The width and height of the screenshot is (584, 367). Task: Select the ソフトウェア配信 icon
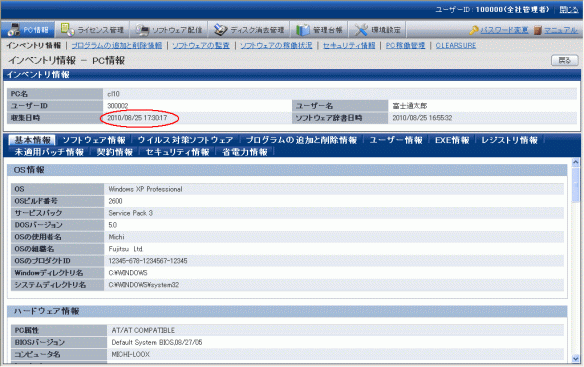click(x=142, y=30)
